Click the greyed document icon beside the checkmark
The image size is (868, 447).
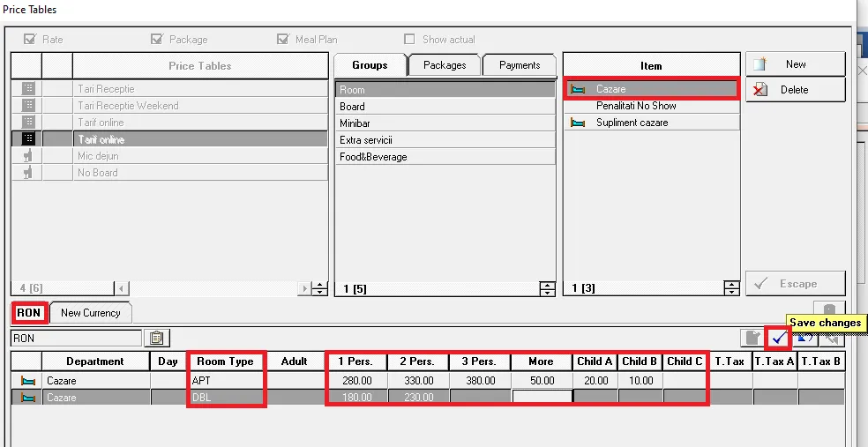[752, 338]
